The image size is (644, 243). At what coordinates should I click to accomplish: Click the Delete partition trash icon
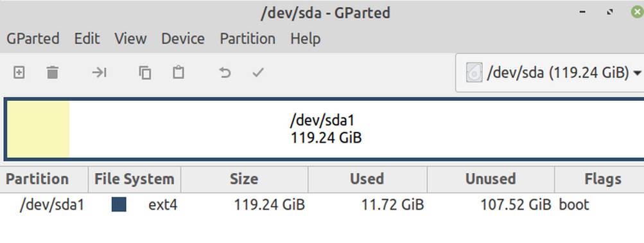[x=53, y=73]
